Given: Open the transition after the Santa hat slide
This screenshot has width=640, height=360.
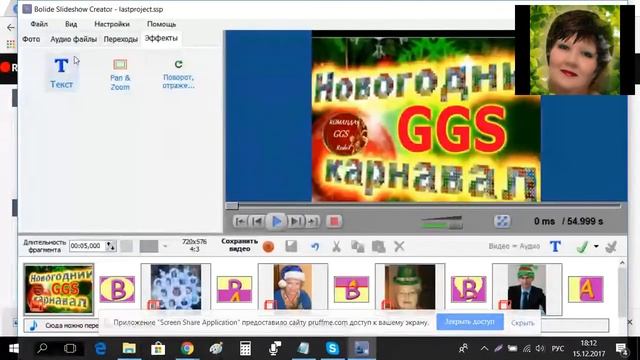Looking at the screenshot, I should [351, 289].
